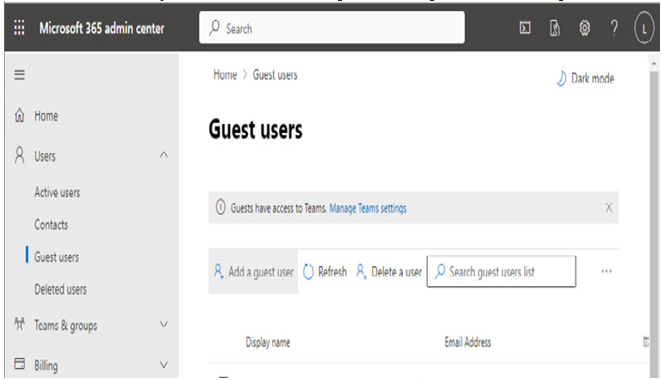Expand the Billing section chevron

click(x=164, y=364)
